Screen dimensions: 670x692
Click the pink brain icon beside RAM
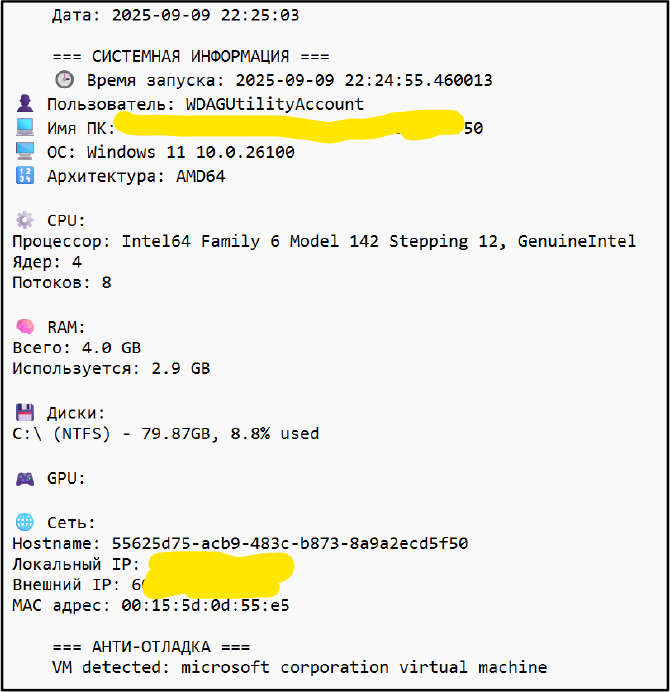pos(25,327)
